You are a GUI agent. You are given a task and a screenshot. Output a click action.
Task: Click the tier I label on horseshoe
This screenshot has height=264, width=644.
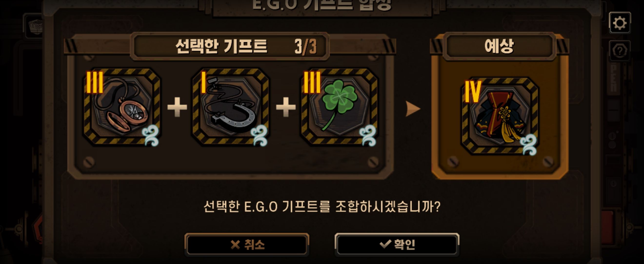coord(203,82)
